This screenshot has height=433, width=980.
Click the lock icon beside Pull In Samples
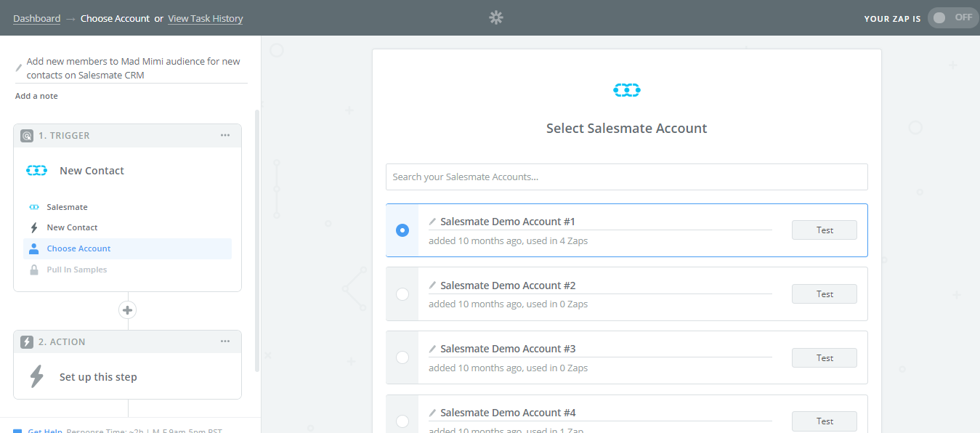(x=33, y=270)
